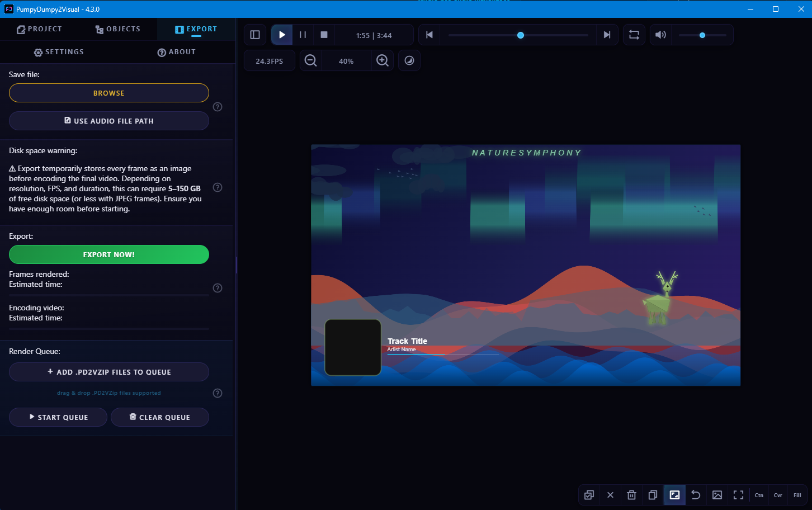The height and width of the screenshot is (510, 812).
Task: Click the fullscreen brackets icon in bottom toolbar
Action: coord(738,495)
